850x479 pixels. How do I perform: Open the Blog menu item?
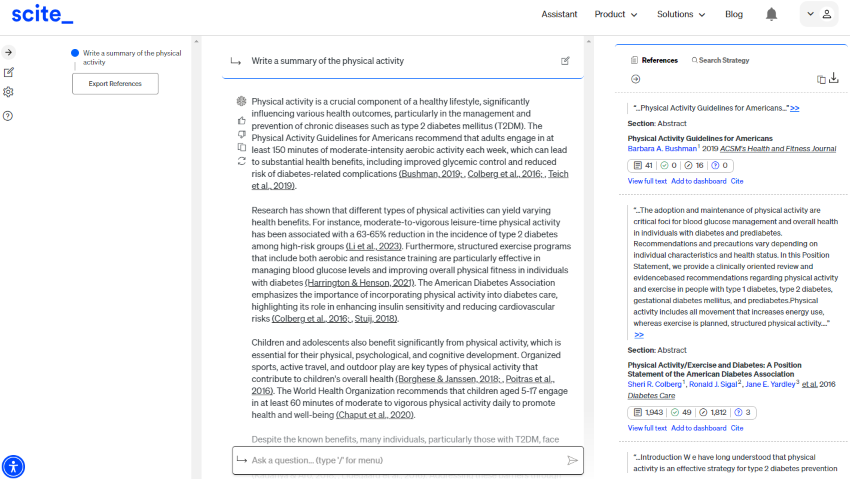(734, 14)
